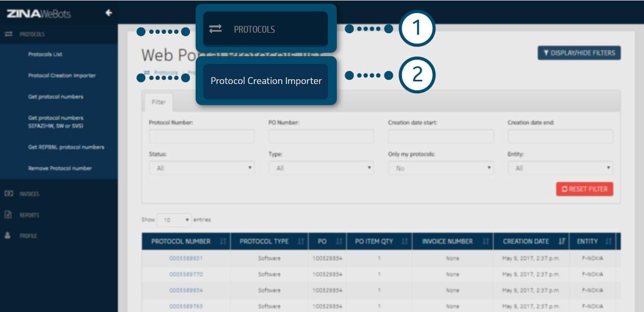Image resolution: width=644 pixels, height=312 pixels.
Task: Switch to the Filter tab
Action: click(158, 102)
